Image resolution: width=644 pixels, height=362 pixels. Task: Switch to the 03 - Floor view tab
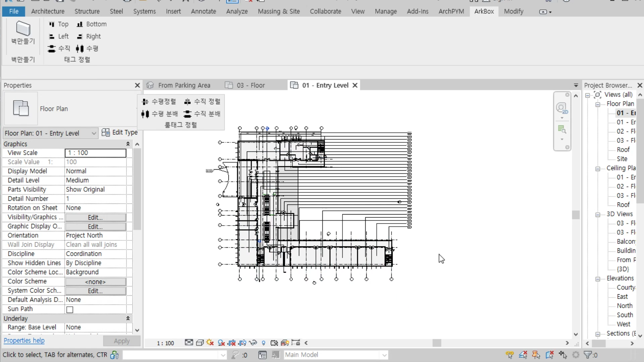tap(250, 85)
